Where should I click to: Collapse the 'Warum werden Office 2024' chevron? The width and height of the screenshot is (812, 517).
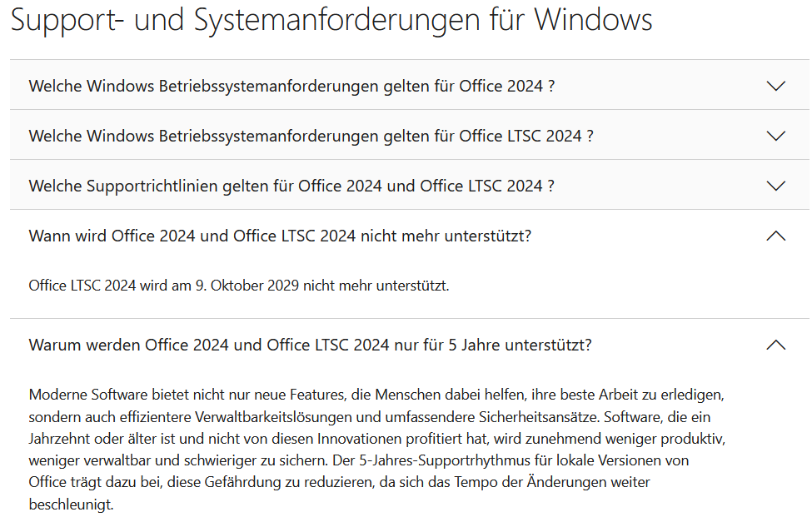tap(775, 345)
